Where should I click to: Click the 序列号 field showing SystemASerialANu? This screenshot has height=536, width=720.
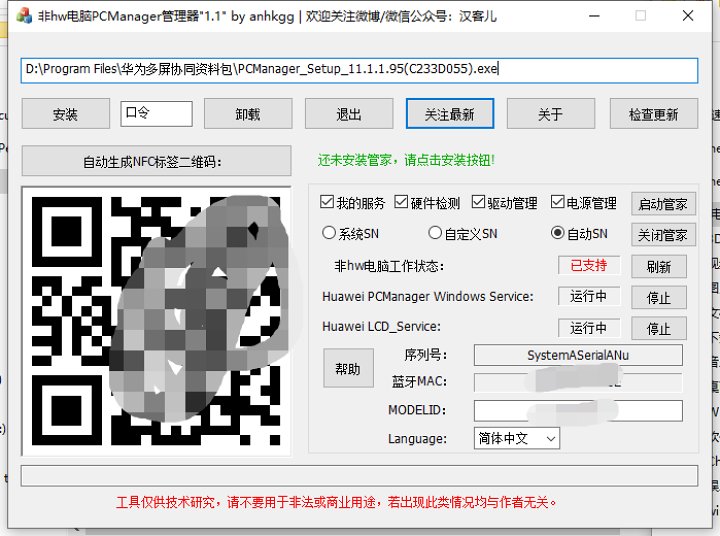point(578,355)
